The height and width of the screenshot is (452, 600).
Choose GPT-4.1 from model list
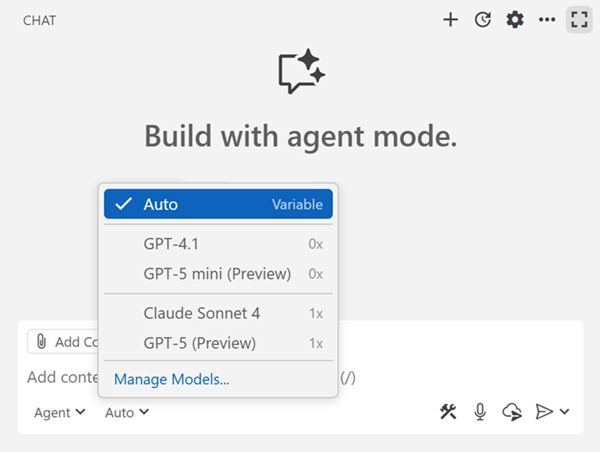218,244
